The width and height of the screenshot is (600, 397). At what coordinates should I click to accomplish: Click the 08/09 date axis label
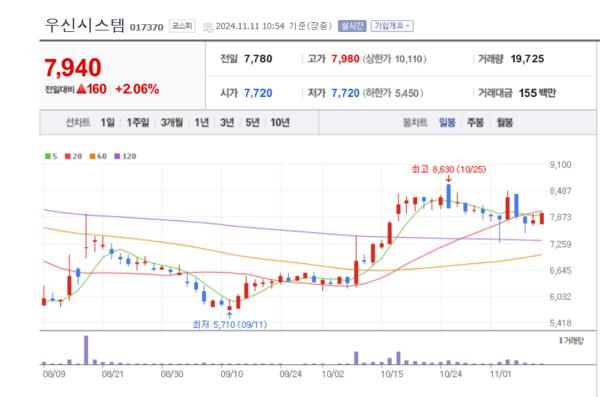click(x=54, y=374)
